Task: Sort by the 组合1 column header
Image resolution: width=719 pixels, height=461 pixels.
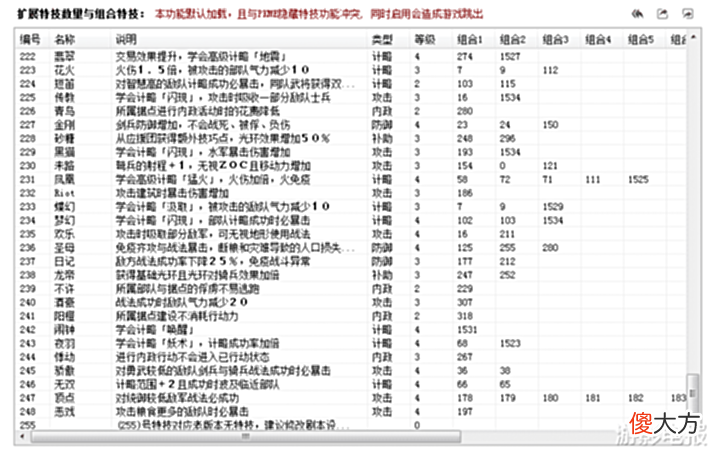Action: coord(470,39)
